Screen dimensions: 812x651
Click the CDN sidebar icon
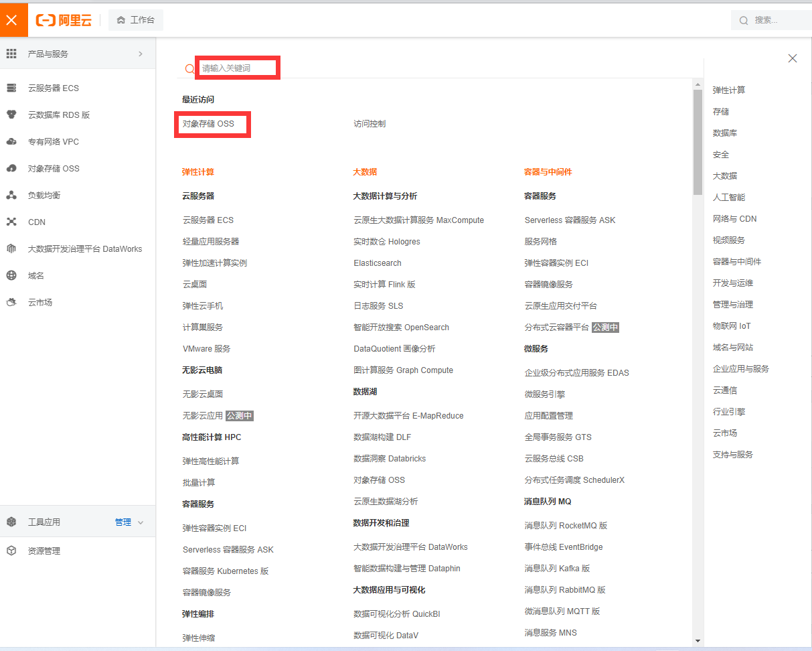tap(11, 222)
